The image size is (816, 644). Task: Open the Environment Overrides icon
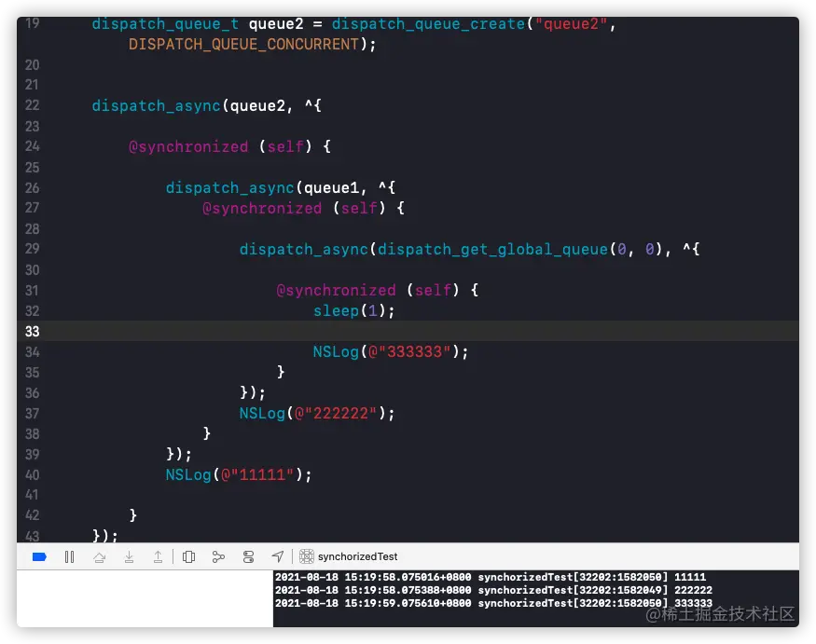(x=249, y=557)
